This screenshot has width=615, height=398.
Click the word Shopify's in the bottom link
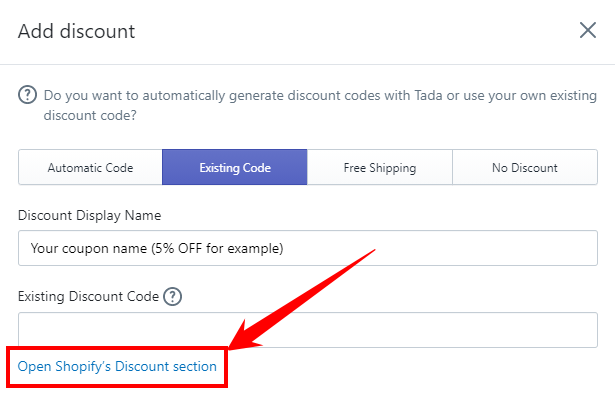coord(83,366)
